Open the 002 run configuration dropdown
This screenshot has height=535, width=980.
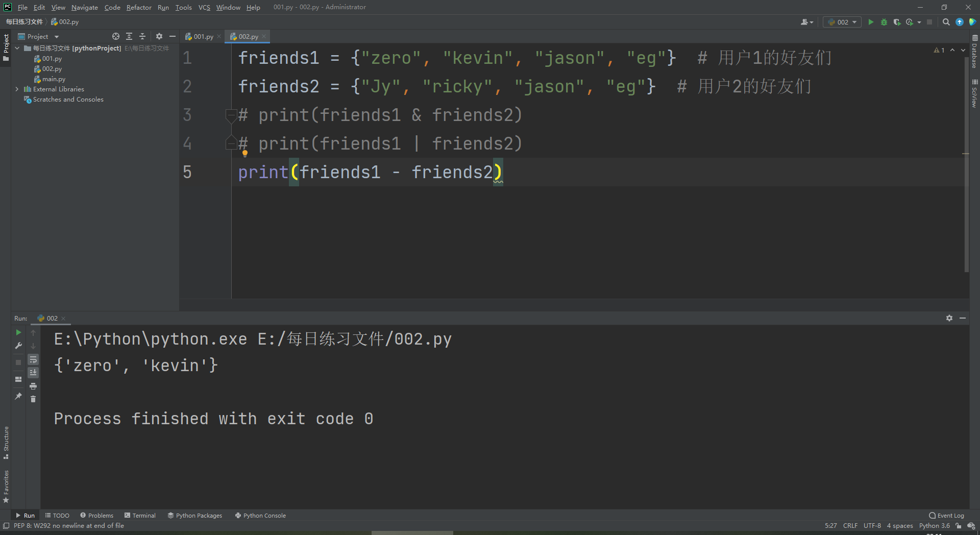842,22
